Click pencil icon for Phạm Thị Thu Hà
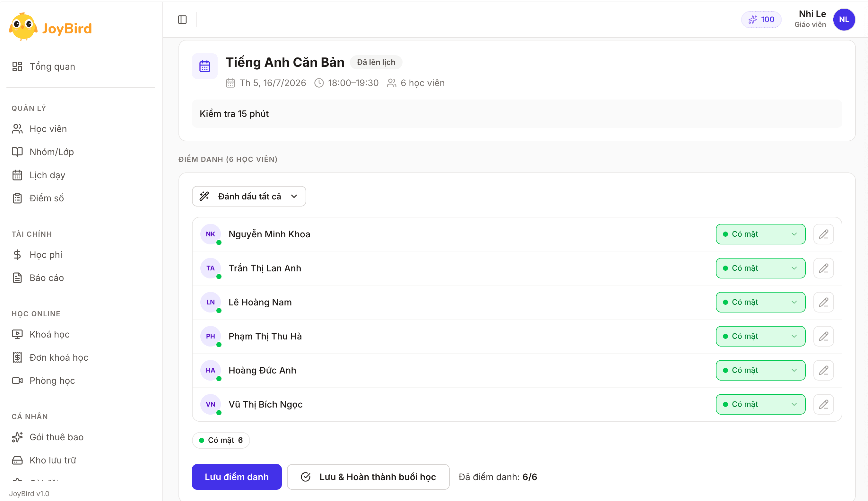The image size is (868, 501). (x=823, y=336)
